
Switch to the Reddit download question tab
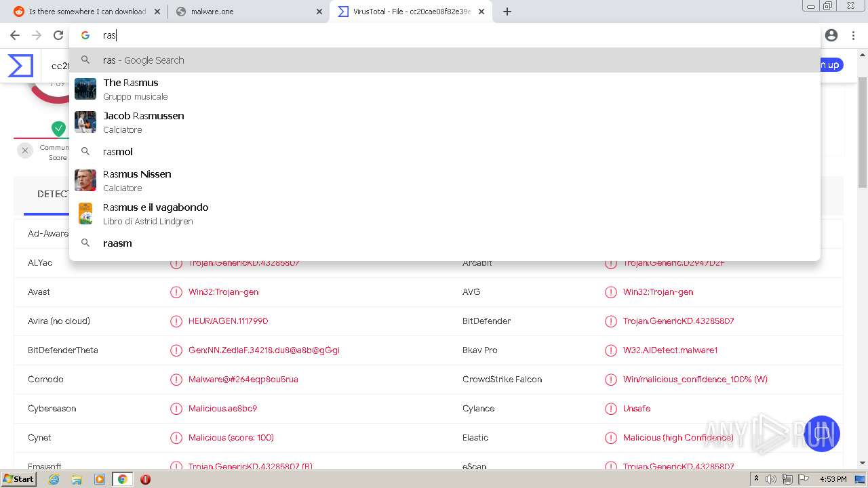pos(87,12)
